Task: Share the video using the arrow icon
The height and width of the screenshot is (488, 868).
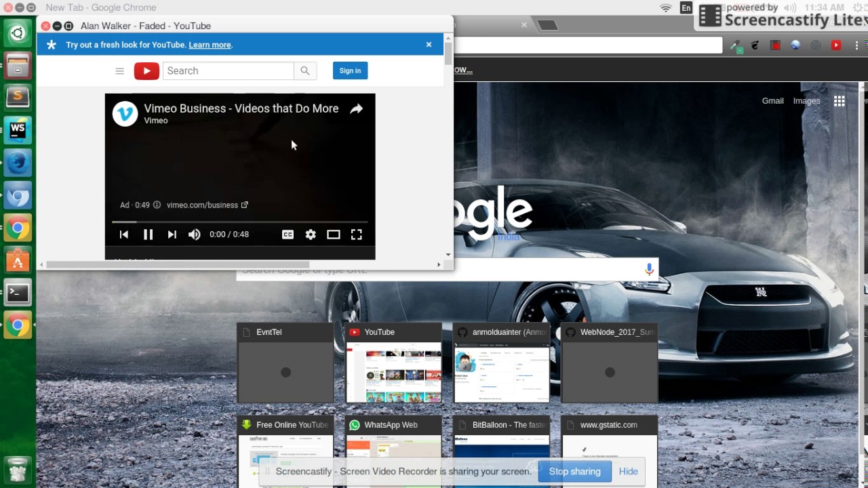Action: (356, 109)
